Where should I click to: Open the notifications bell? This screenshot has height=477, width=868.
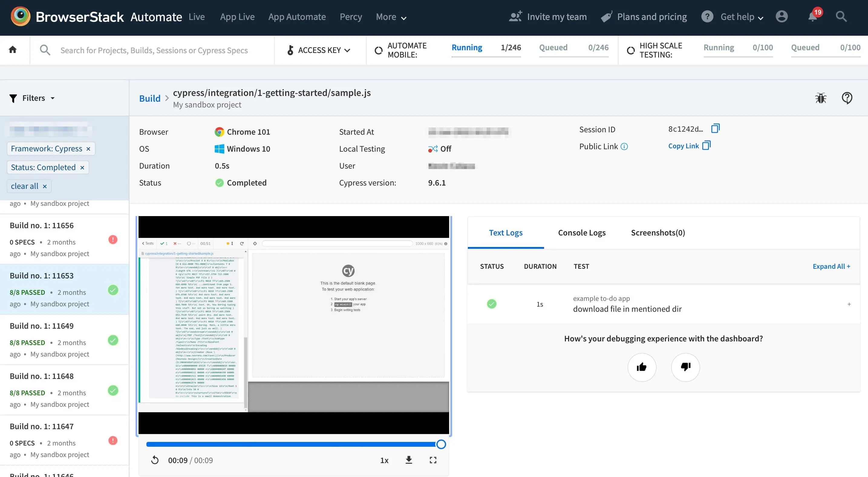point(813,17)
